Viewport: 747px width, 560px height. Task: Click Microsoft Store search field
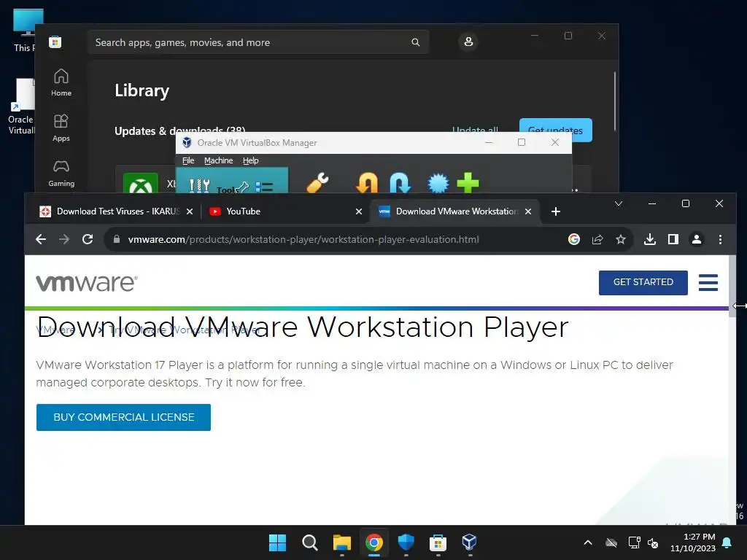point(258,42)
